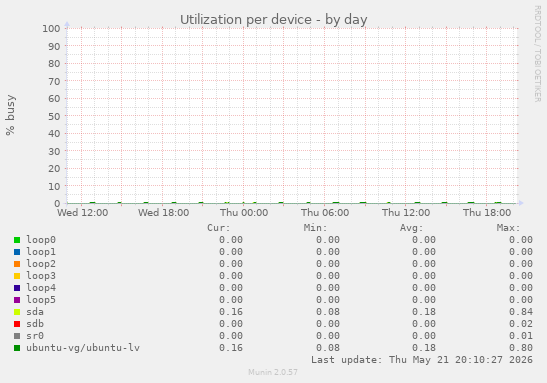Click sda max value 0.84

click(x=520, y=311)
